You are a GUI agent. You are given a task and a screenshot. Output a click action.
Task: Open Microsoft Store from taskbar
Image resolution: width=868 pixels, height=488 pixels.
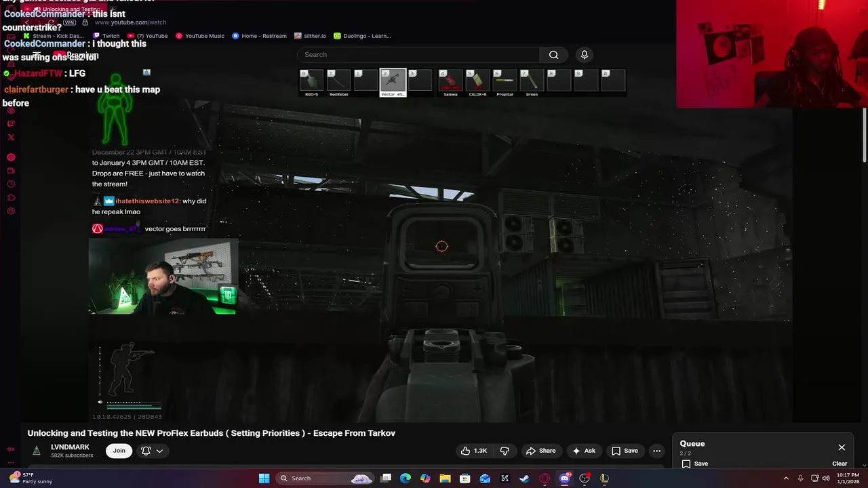pyautogui.click(x=465, y=479)
